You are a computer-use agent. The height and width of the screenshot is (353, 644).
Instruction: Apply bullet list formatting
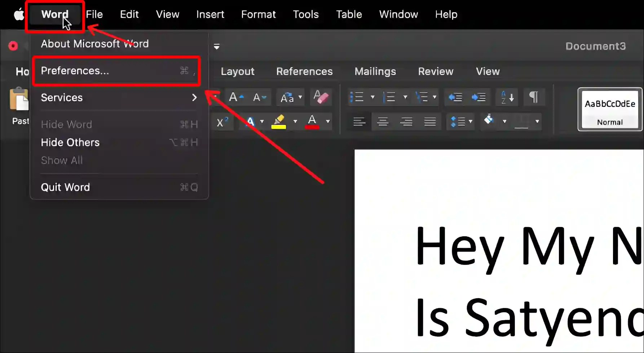pyautogui.click(x=356, y=97)
